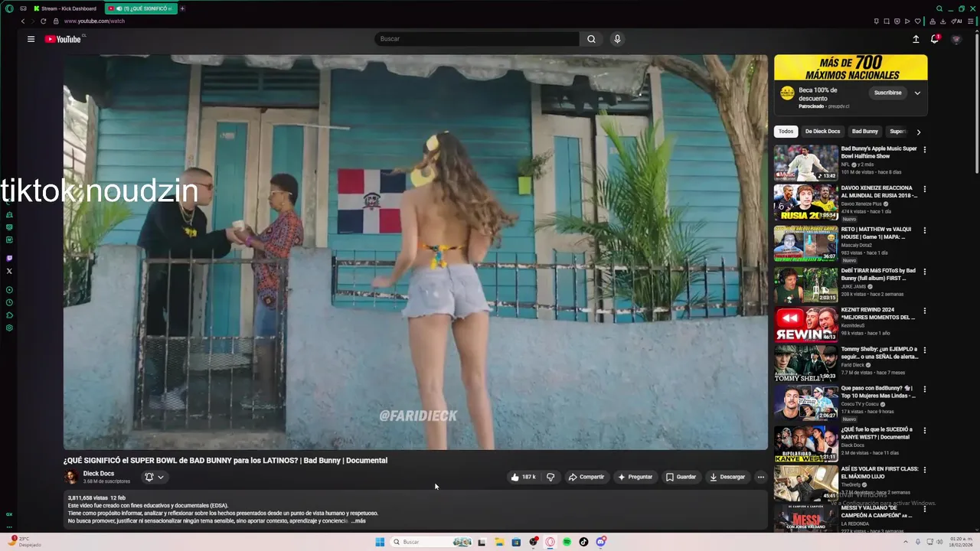Click the main video player
Image resolution: width=980 pixels, height=551 pixels.
(415, 252)
